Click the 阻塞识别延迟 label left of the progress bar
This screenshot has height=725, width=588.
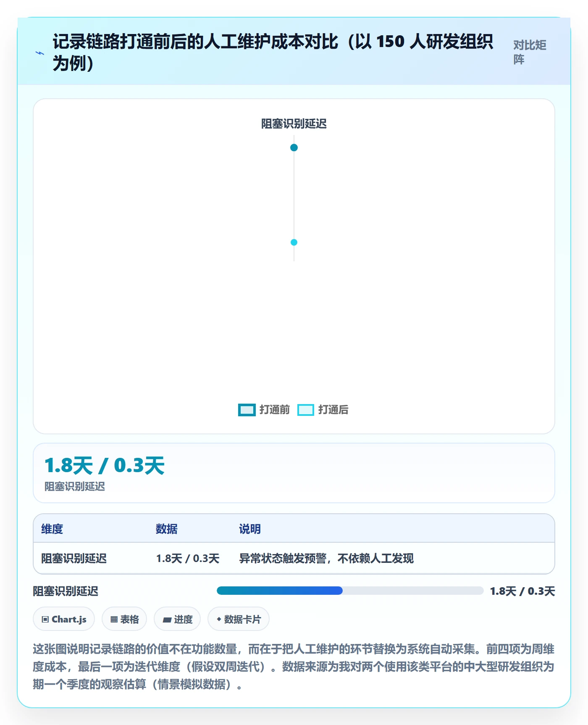click(66, 591)
